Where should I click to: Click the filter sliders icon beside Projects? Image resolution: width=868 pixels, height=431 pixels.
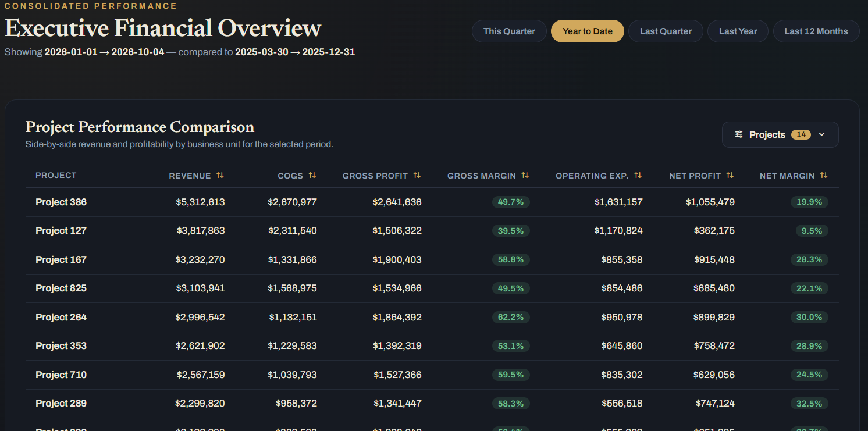pos(739,134)
